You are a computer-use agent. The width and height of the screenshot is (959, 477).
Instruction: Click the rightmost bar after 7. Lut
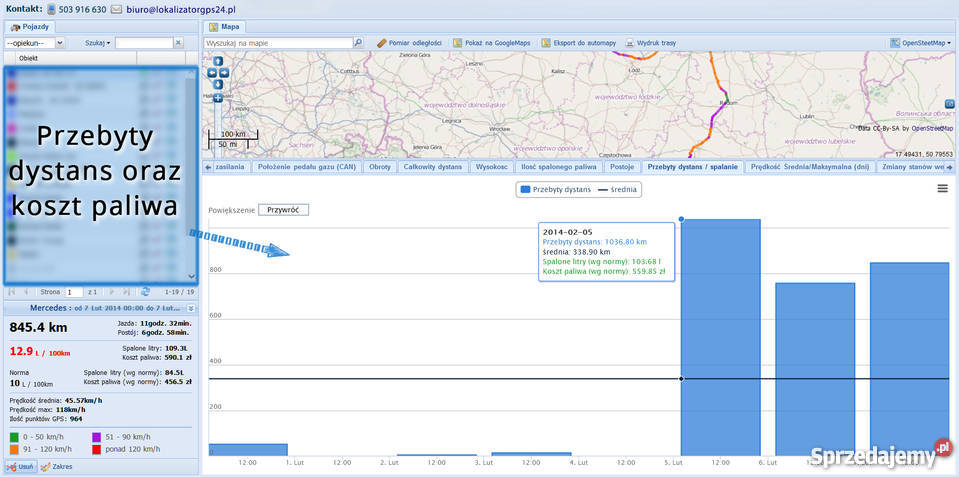tap(909, 359)
